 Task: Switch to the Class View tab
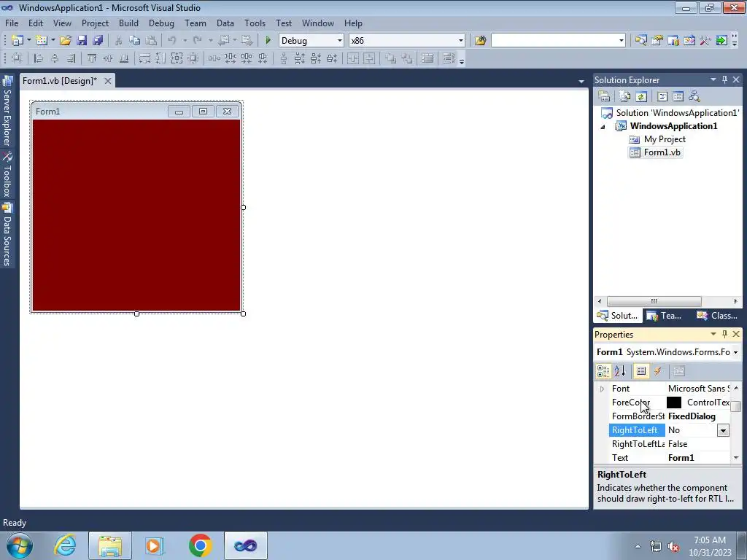pyautogui.click(x=717, y=316)
